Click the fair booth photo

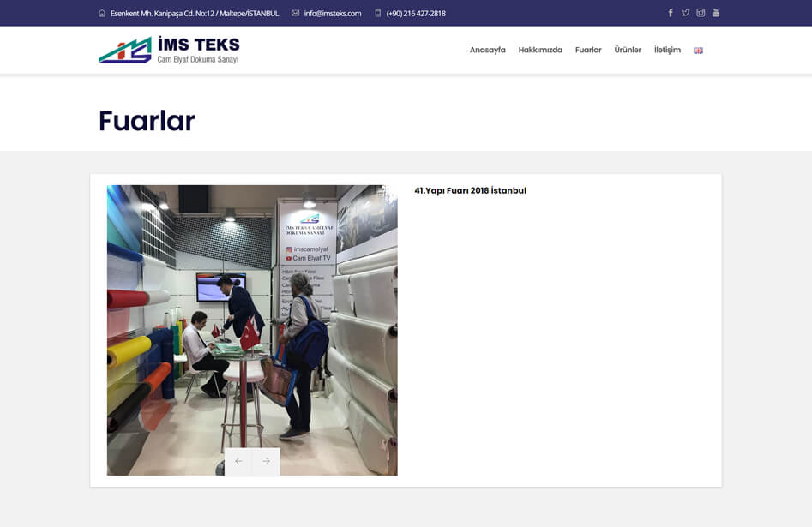(252, 317)
